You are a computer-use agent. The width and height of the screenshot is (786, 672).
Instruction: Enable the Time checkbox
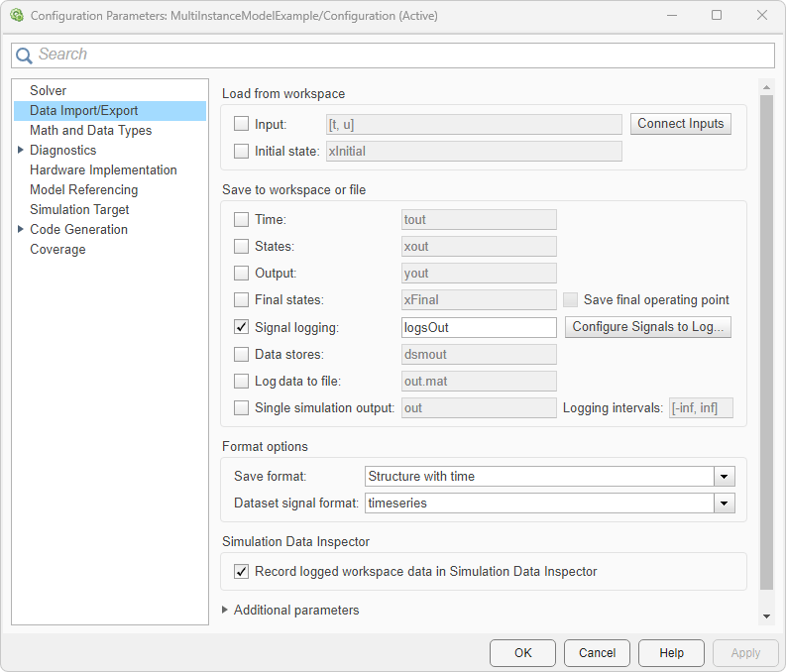coord(241,219)
